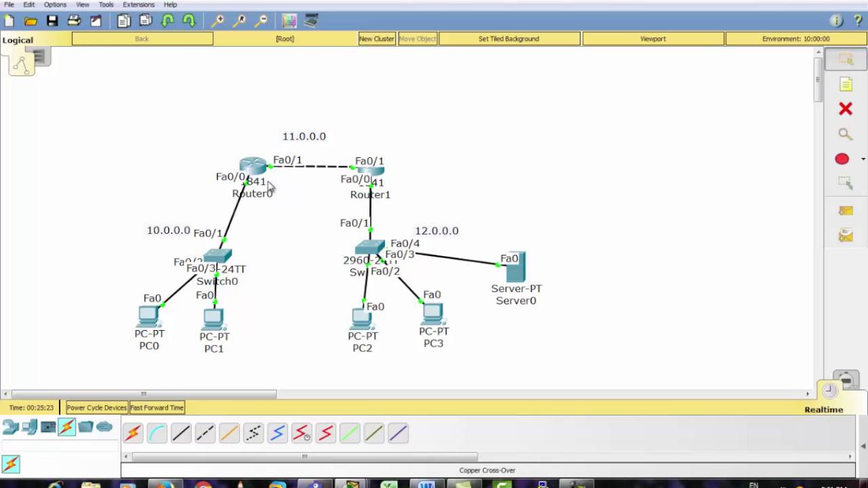Select the blue Coaxial cable

click(277, 432)
